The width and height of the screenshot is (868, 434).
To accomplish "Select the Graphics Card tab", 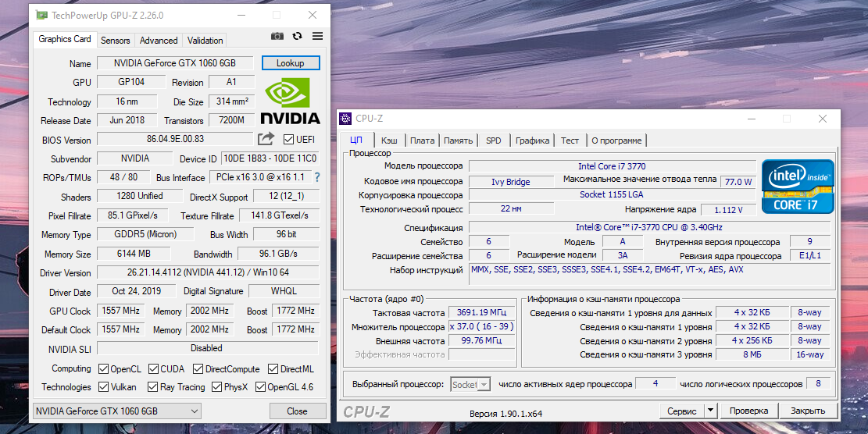I will (65, 39).
